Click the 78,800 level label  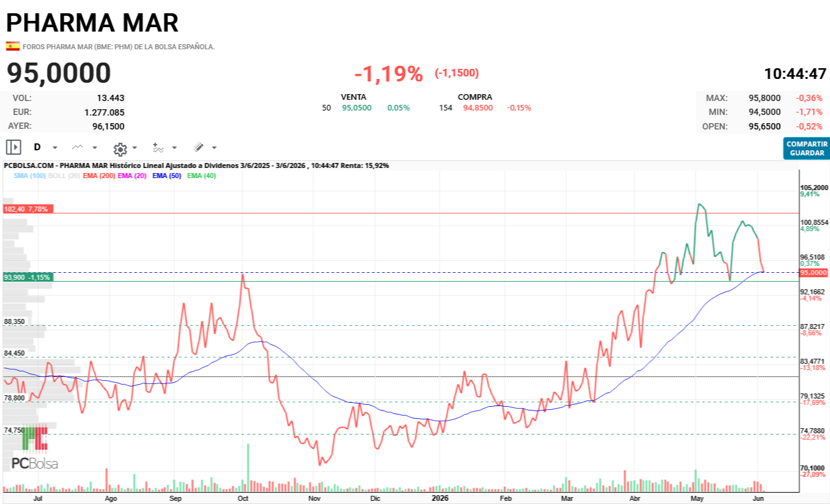point(14,398)
